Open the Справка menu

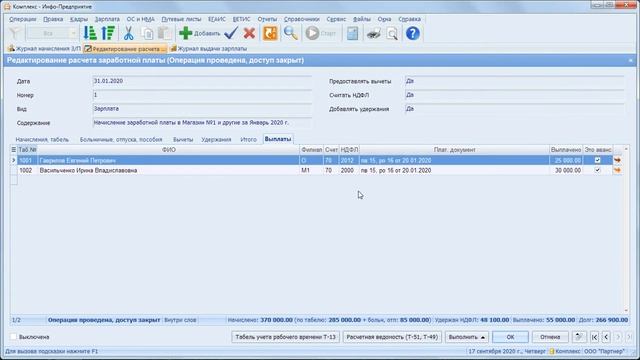tap(409, 19)
